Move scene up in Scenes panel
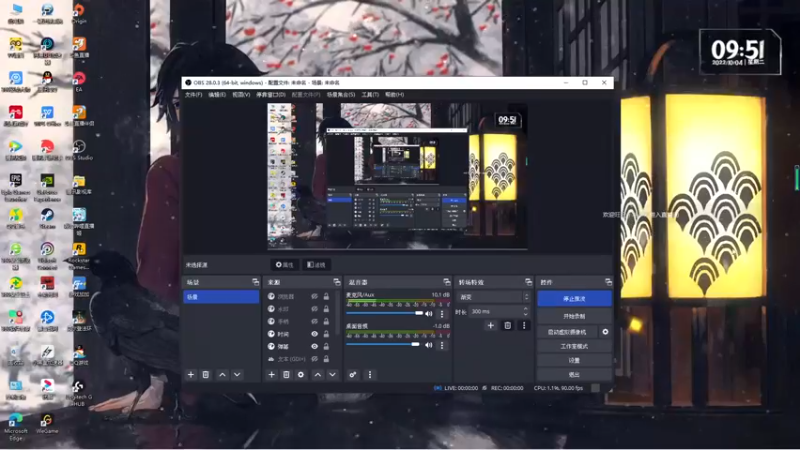This screenshot has width=800, height=450. pos(222,374)
